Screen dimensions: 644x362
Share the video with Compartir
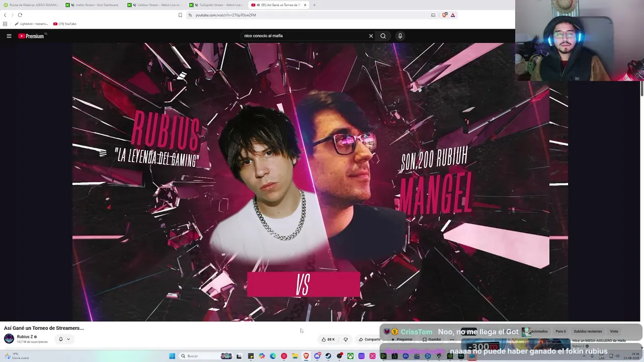[x=369, y=339]
